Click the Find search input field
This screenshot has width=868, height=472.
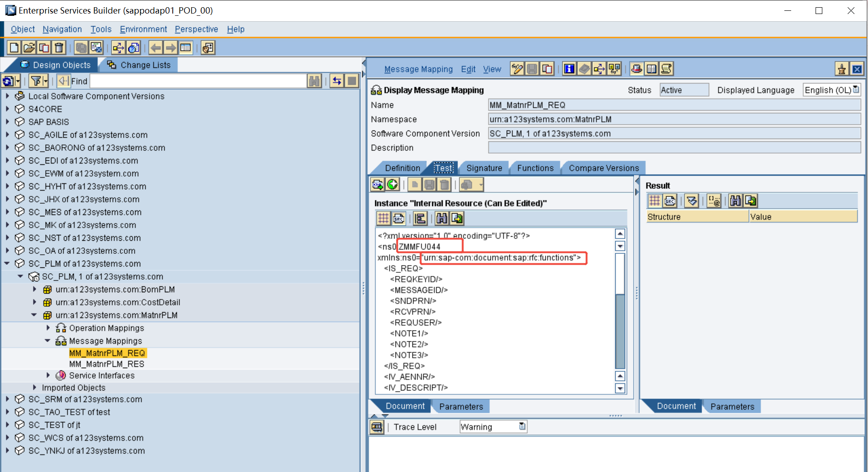point(198,81)
